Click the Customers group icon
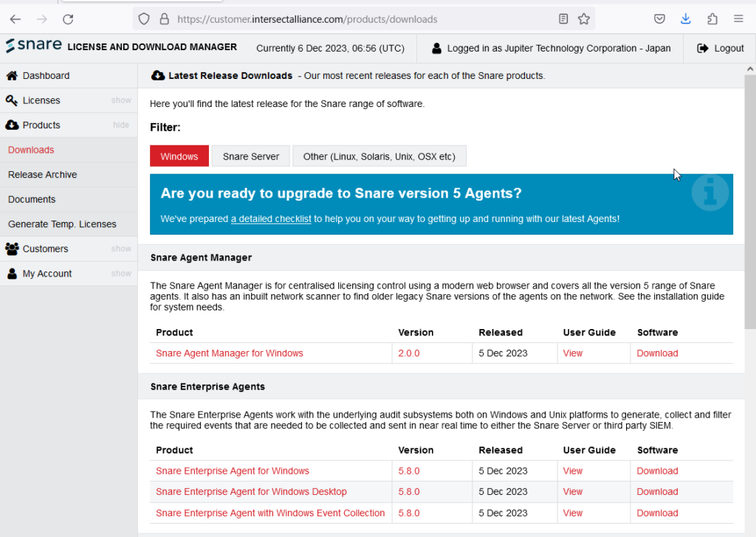 12,249
